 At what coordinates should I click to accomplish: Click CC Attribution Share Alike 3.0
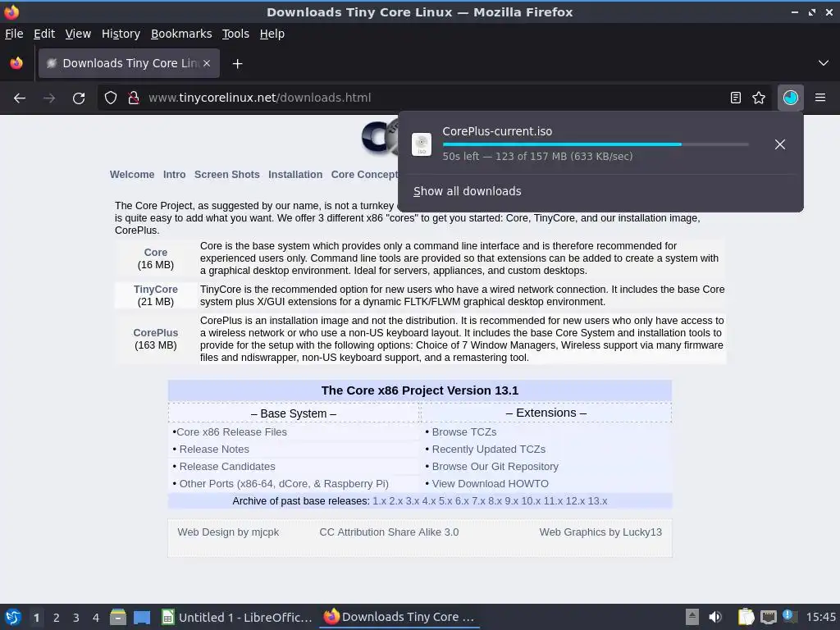[389, 532]
